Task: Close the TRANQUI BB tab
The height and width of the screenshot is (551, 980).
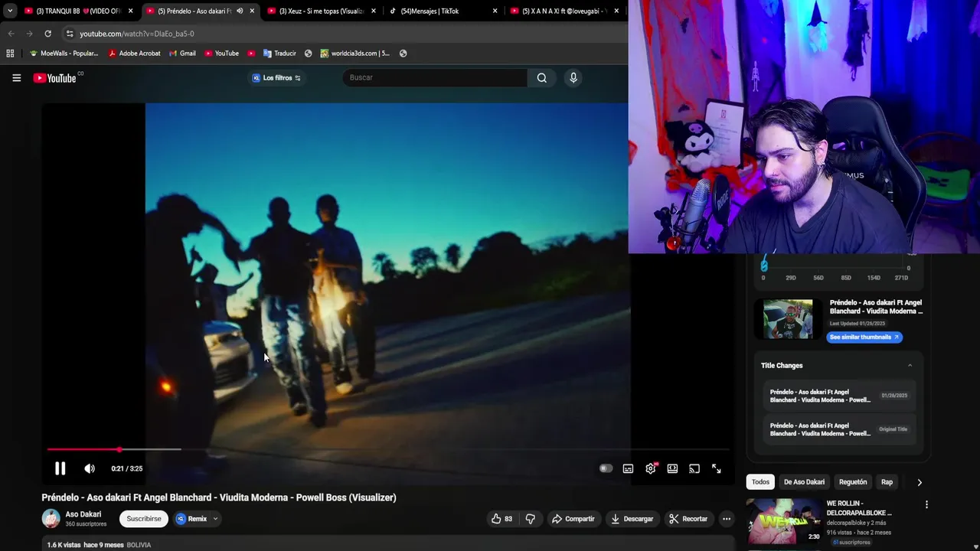Action: pos(130,11)
